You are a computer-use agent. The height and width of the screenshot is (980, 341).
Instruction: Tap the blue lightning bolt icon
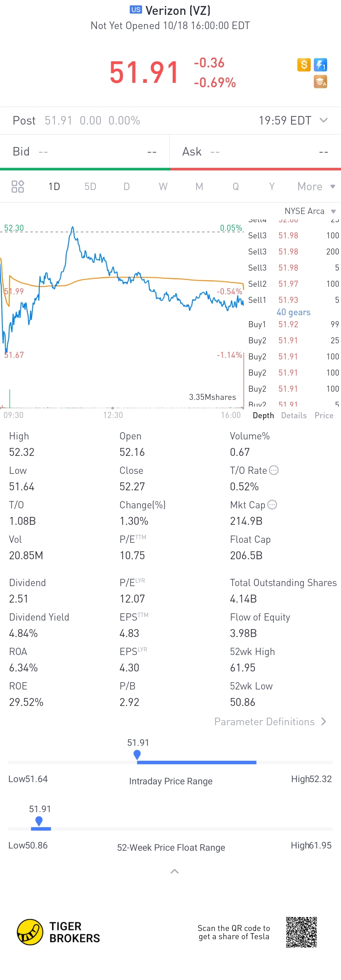pos(320,65)
